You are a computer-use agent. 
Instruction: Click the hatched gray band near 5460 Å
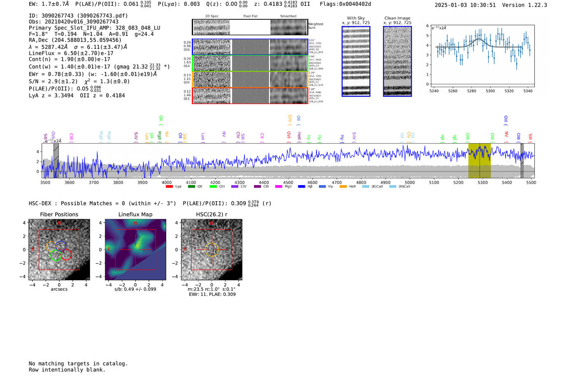[x=522, y=160]
